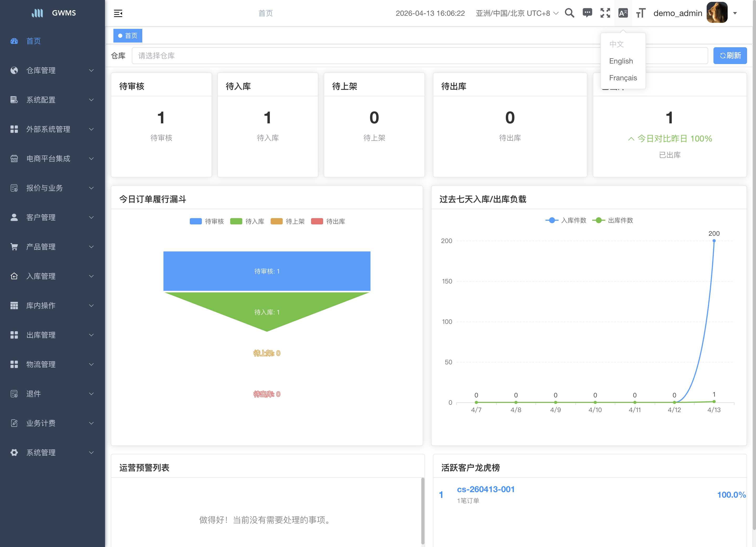The height and width of the screenshot is (547, 756).
Task: Click the 电商平台集成 store icon
Action: click(x=14, y=158)
